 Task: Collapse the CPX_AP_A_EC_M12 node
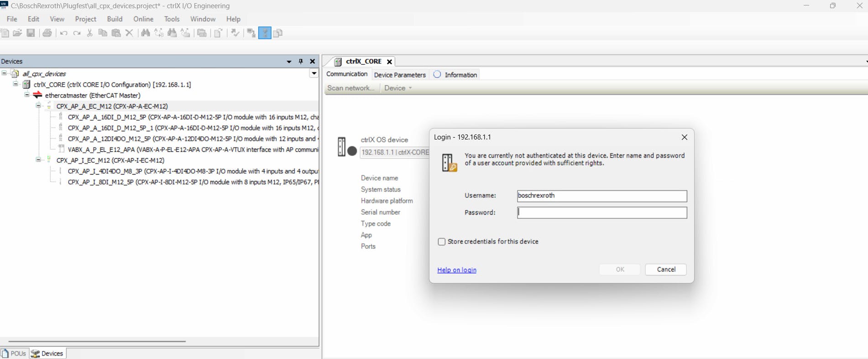tap(38, 106)
